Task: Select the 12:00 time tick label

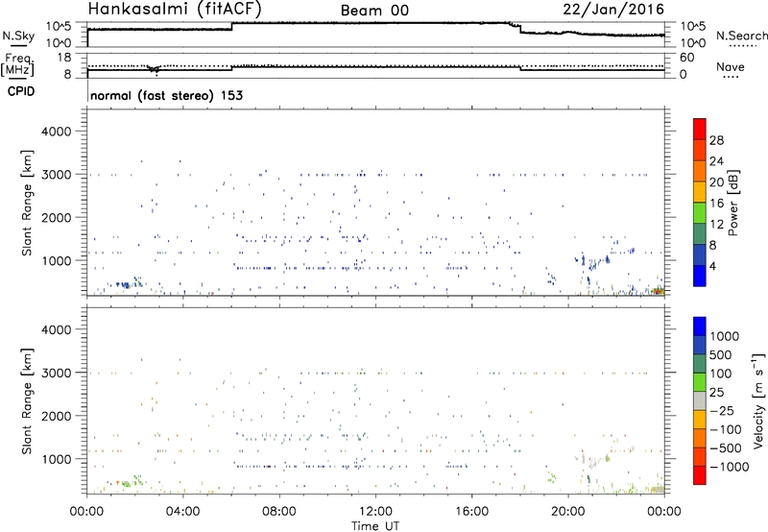Action: (375, 512)
